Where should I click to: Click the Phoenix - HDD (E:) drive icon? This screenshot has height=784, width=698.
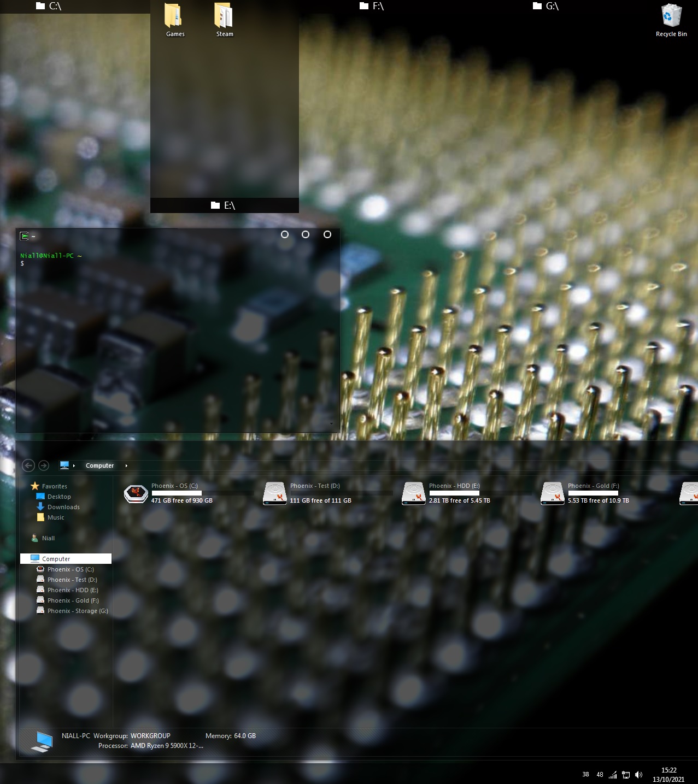(414, 493)
